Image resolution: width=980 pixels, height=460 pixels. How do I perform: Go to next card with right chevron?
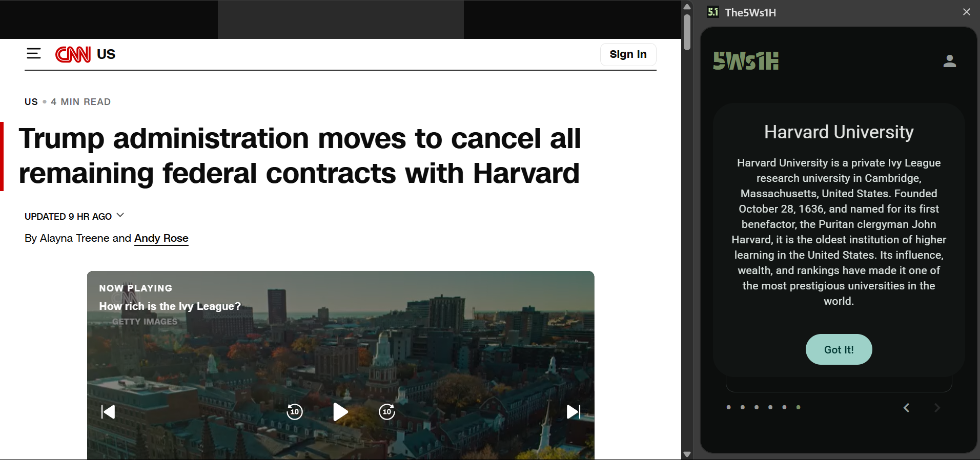coord(937,408)
